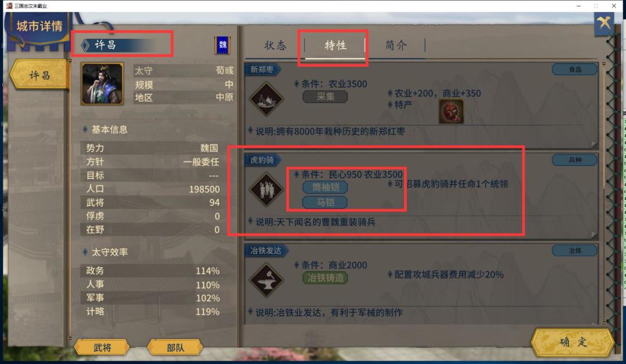Viewport: 626px width, 364px height.
Task: Click the 虎豹骑 soldiers diamond icon
Action: coord(266,190)
